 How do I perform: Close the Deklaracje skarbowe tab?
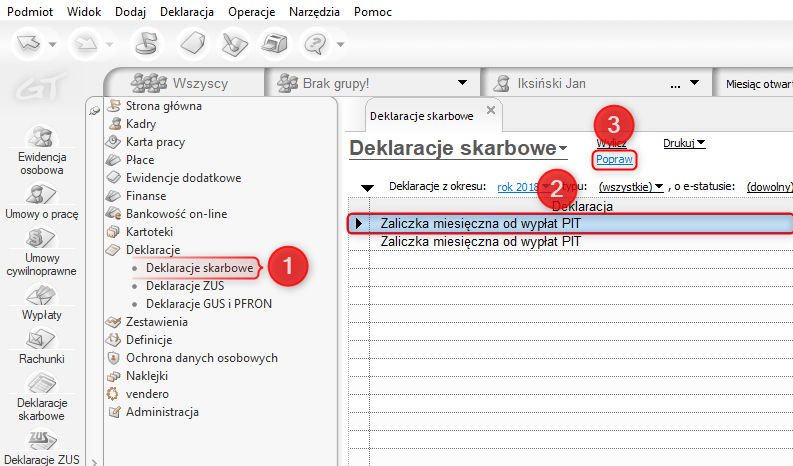(x=491, y=110)
